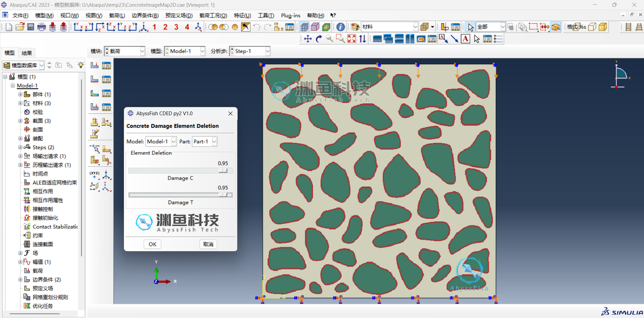Click the Create Predefined Field tool
The height and width of the screenshot is (318, 644).
(x=95, y=93)
